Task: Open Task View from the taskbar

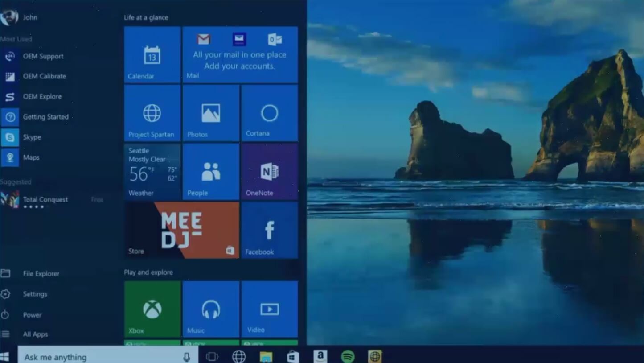Action: click(x=212, y=356)
